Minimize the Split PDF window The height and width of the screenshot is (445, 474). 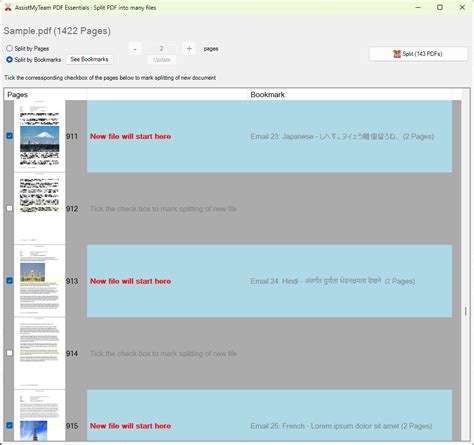pos(419,7)
